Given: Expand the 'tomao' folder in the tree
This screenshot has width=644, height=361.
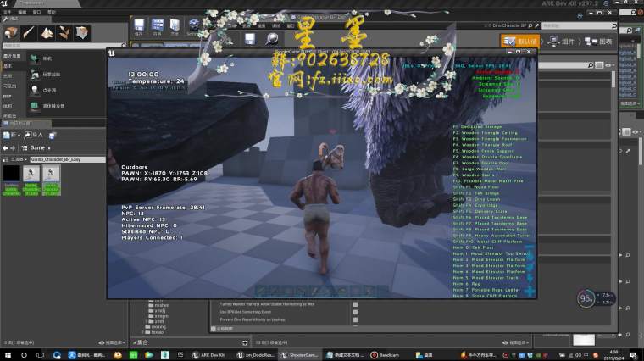Looking at the screenshot, I should coord(143,332).
